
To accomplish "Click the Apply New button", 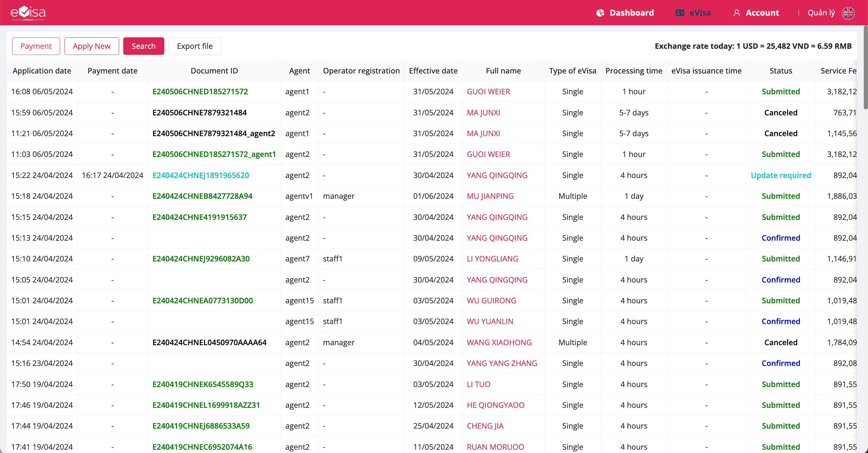I will (91, 46).
